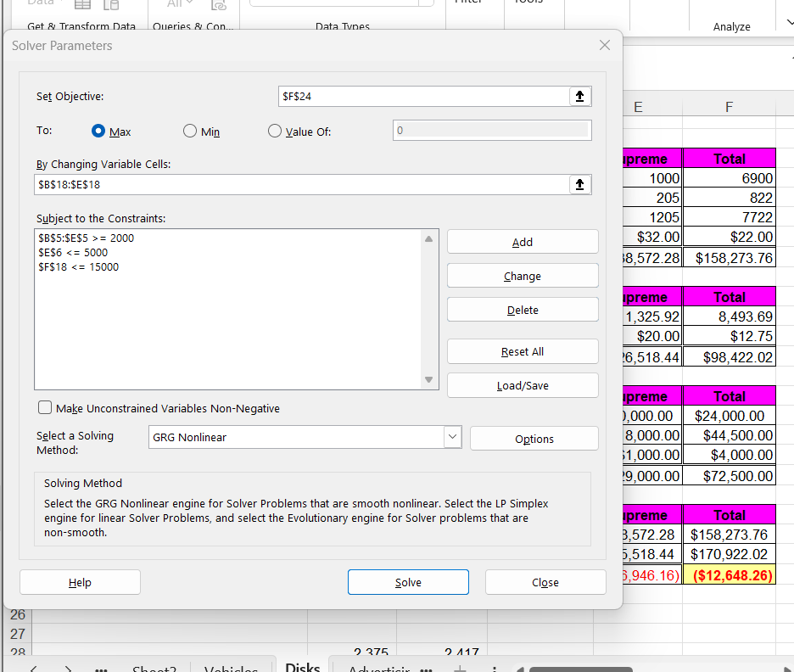Click cell with ($12,648.26) total
Image resolution: width=794 pixels, height=672 pixels.
730,574
